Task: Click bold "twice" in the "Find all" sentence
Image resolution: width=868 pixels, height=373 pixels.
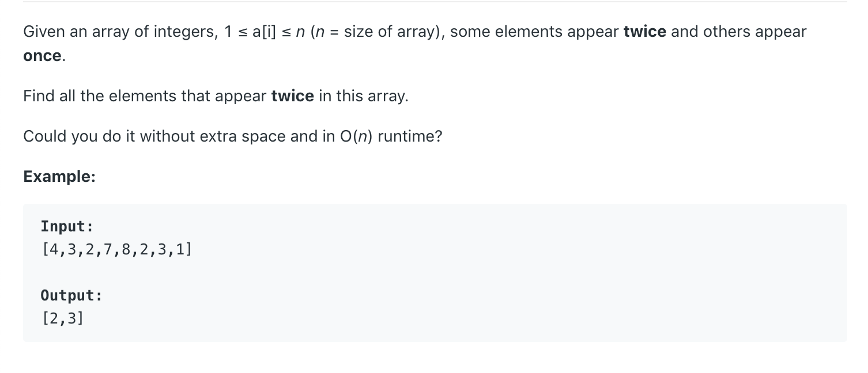Action: [293, 96]
